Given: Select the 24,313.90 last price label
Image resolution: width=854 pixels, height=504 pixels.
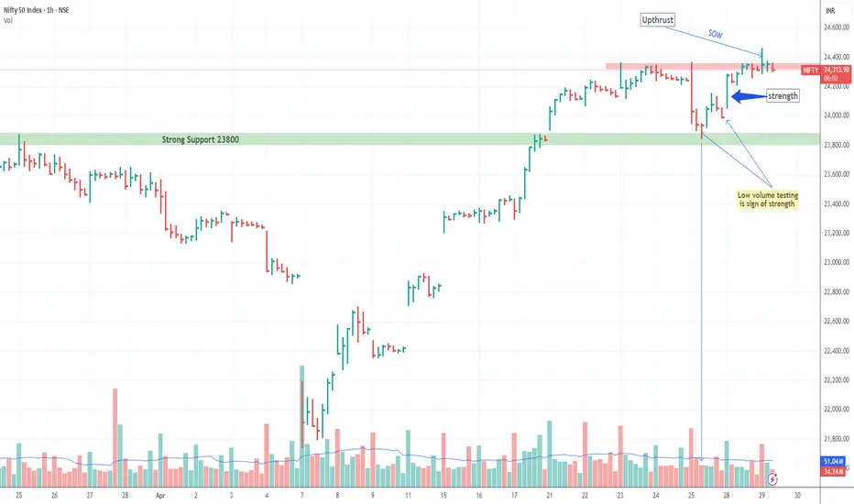Looking at the screenshot, I should 836,70.
